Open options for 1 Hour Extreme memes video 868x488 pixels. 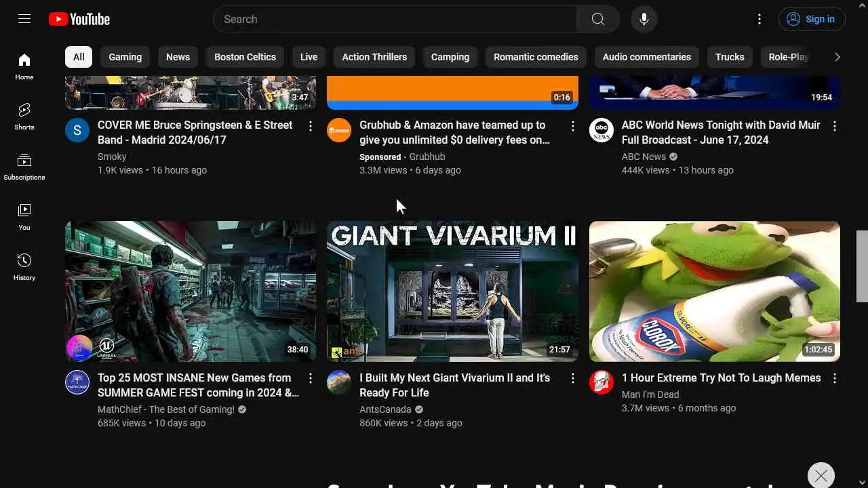coord(835,379)
